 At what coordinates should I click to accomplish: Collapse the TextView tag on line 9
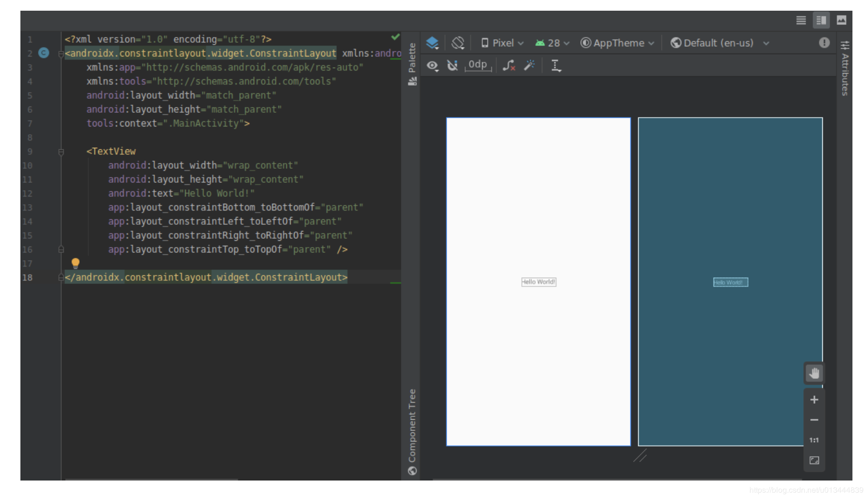[61, 152]
